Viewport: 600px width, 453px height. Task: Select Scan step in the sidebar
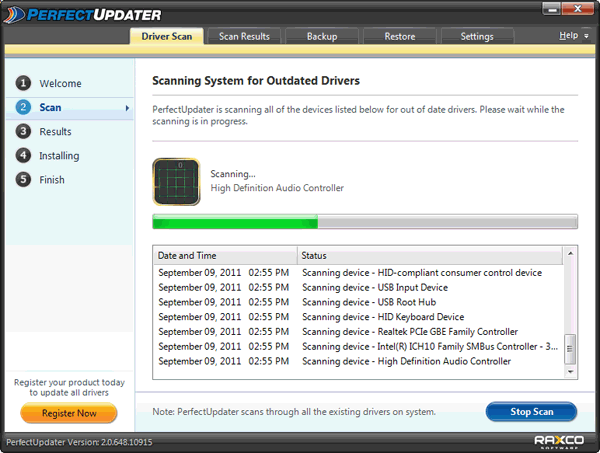tap(70, 108)
